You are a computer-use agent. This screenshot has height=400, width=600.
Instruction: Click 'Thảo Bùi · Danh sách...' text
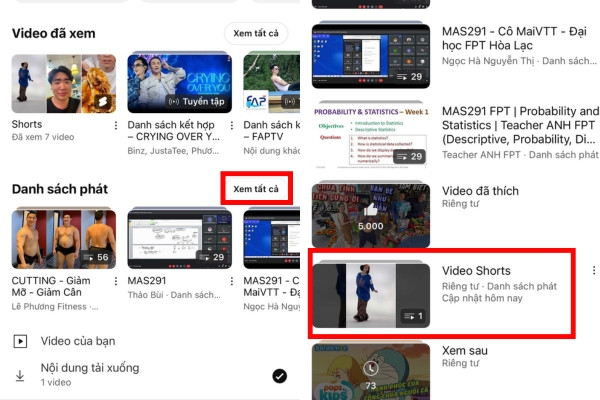coord(174,295)
